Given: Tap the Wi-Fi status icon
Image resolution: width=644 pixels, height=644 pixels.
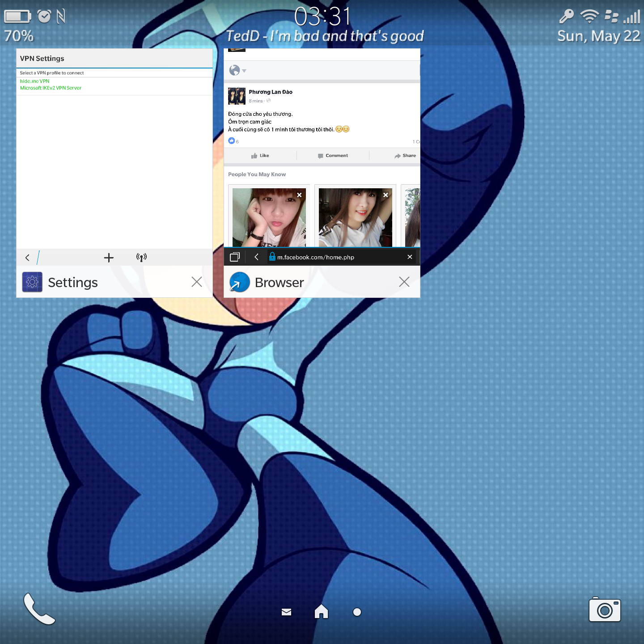Looking at the screenshot, I should click(589, 17).
